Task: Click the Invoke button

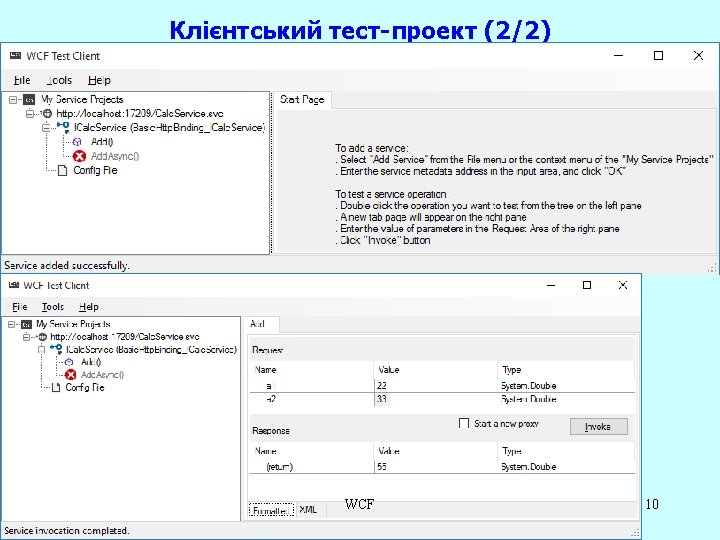Action: (599, 427)
